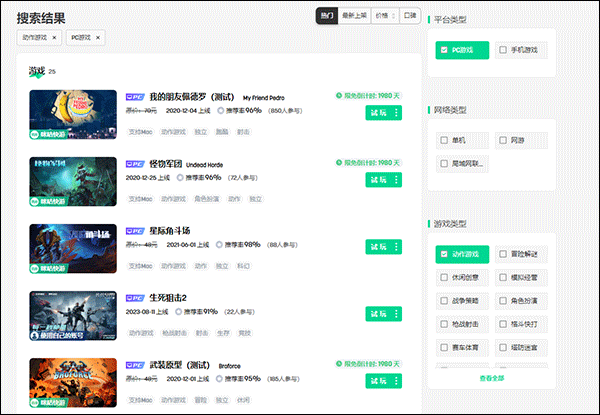Switch to the 口碑 sort tab
This screenshot has width=600, height=415.
coord(410,16)
